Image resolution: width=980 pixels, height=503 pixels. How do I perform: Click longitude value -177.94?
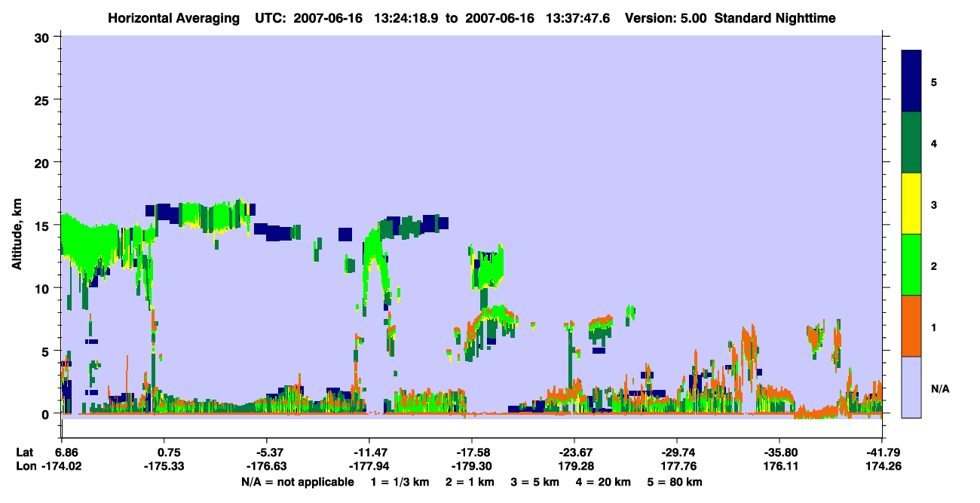pos(369,467)
